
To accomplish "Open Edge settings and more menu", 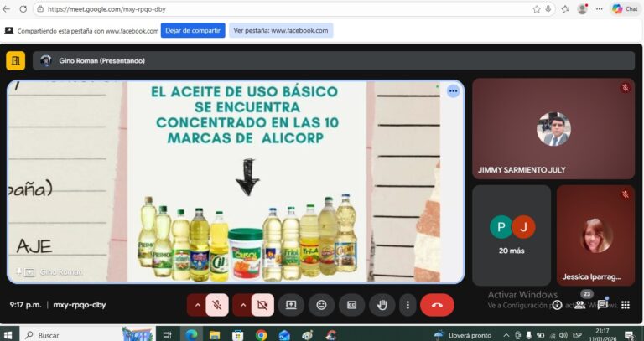I will (600, 9).
